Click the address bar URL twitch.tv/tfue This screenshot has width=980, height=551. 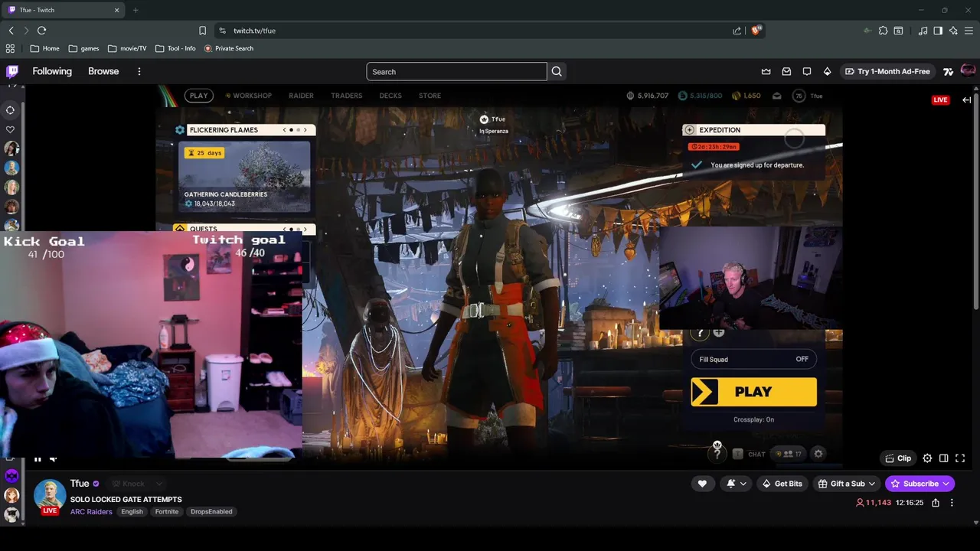click(x=254, y=31)
